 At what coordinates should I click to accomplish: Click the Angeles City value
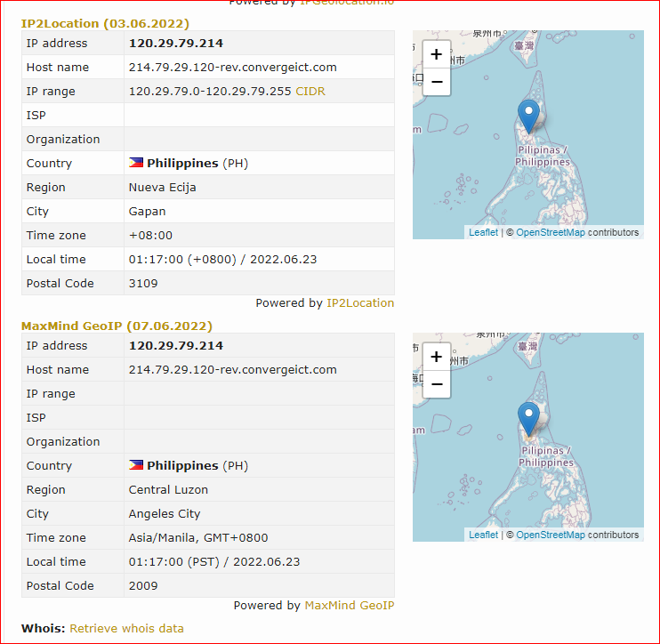[165, 513]
